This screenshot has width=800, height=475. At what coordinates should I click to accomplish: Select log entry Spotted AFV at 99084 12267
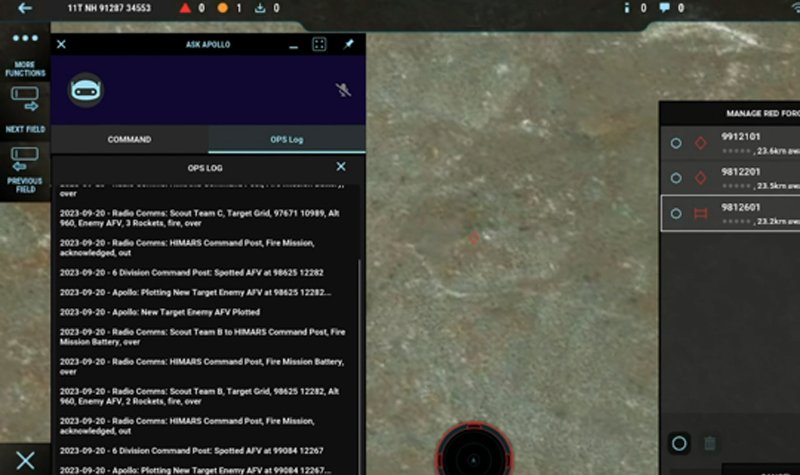coord(192,451)
